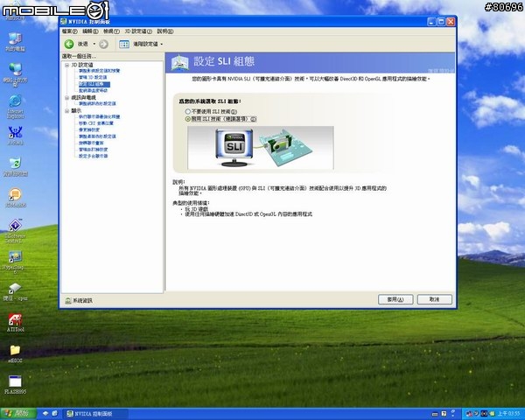The image size is (525, 420).
Task: Click the green Back arrow icon
Action: (x=69, y=44)
